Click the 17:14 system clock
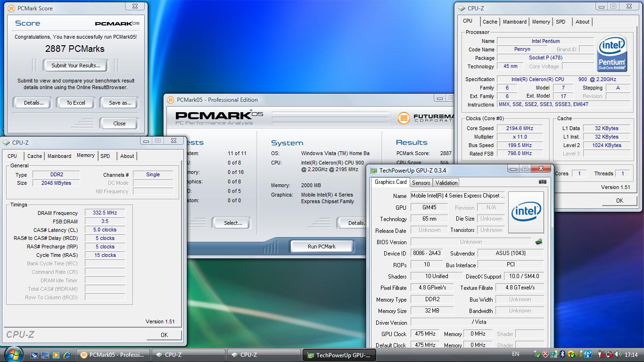The height and width of the screenshot is (362, 644). (x=631, y=354)
